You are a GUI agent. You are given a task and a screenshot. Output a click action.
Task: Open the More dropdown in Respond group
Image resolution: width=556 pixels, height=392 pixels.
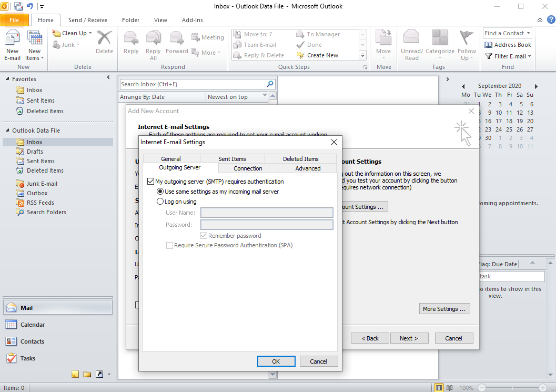click(x=206, y=53)
